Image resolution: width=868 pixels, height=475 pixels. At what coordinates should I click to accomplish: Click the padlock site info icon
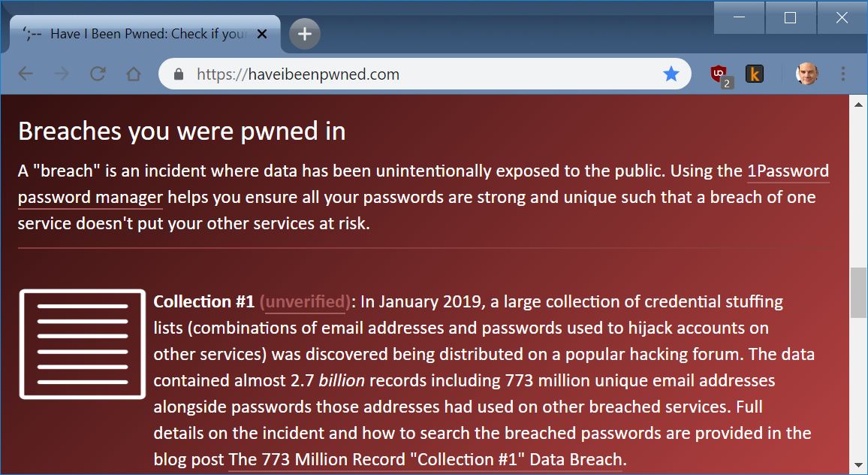click(x=179, y=74)
